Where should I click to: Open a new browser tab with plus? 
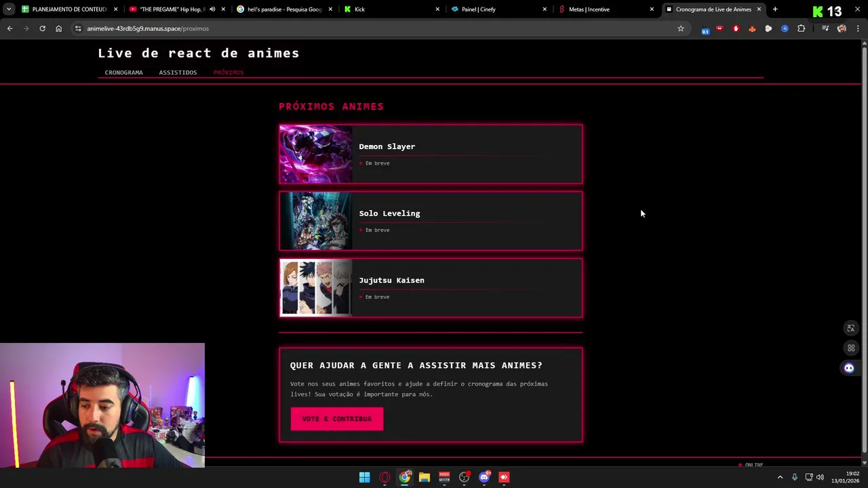pos(775,9)
